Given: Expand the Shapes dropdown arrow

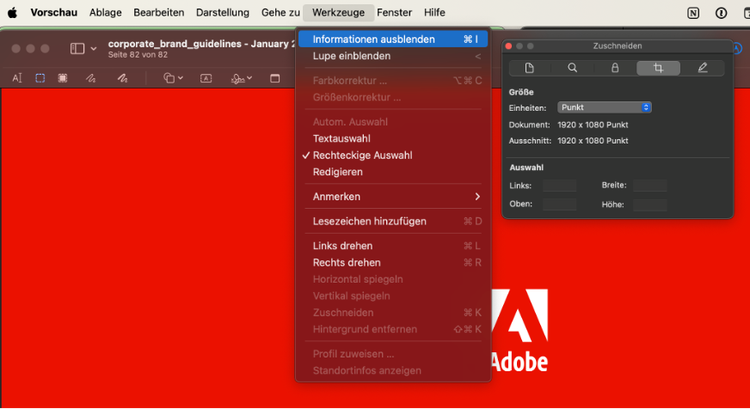Looking at the screenshot, I should point(180,78).
